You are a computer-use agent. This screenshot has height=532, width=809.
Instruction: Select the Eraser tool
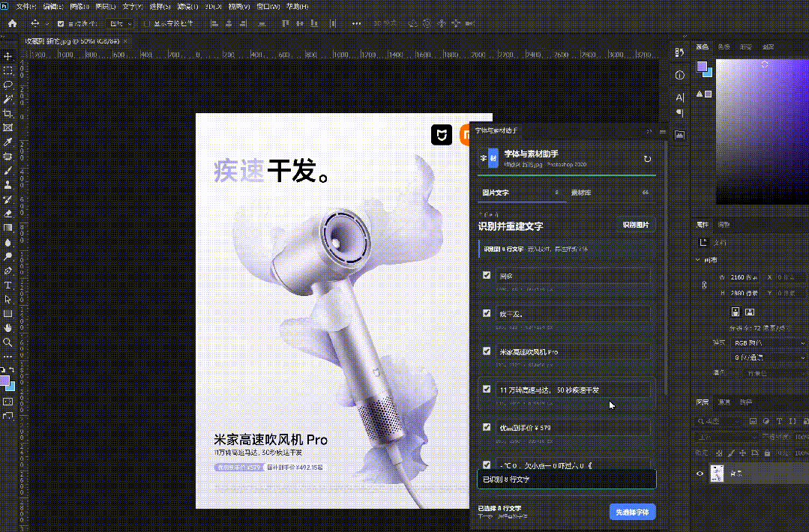tap(7, 214)
